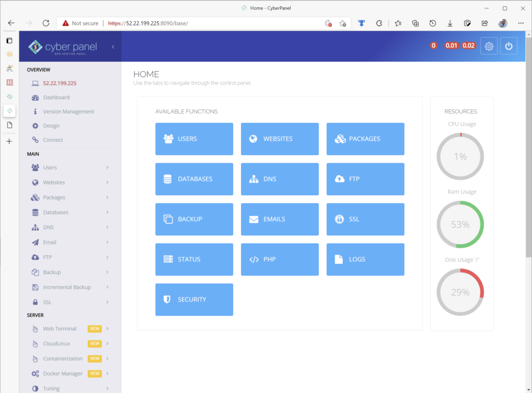Click the Containerization flame icon
Viewport: 532px width, 393px height.
point(35,359)
